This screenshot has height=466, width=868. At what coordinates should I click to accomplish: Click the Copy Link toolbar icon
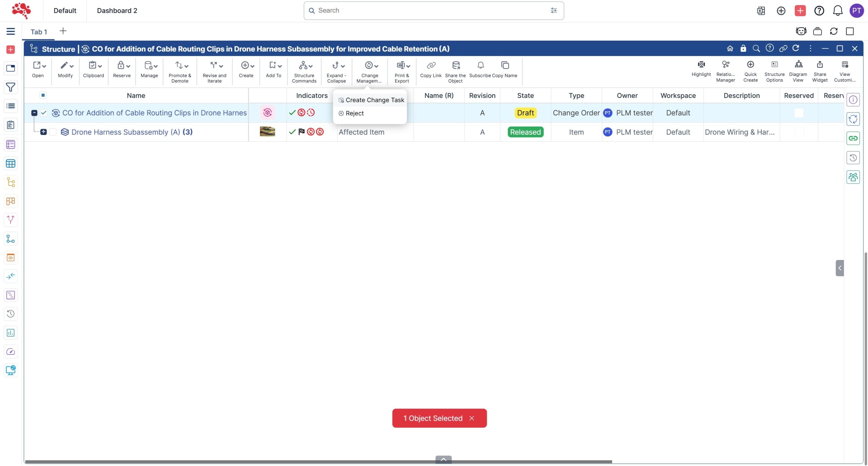tap(431, 65)
